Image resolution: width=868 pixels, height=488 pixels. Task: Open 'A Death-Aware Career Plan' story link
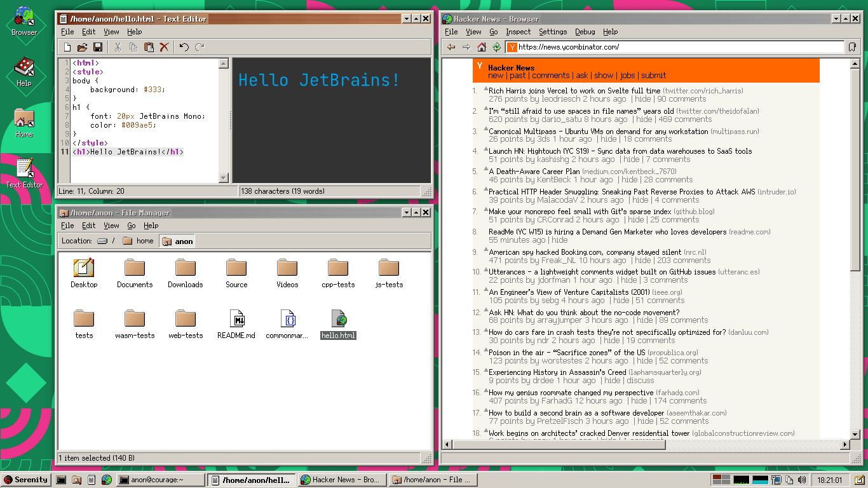click(534, 172)
